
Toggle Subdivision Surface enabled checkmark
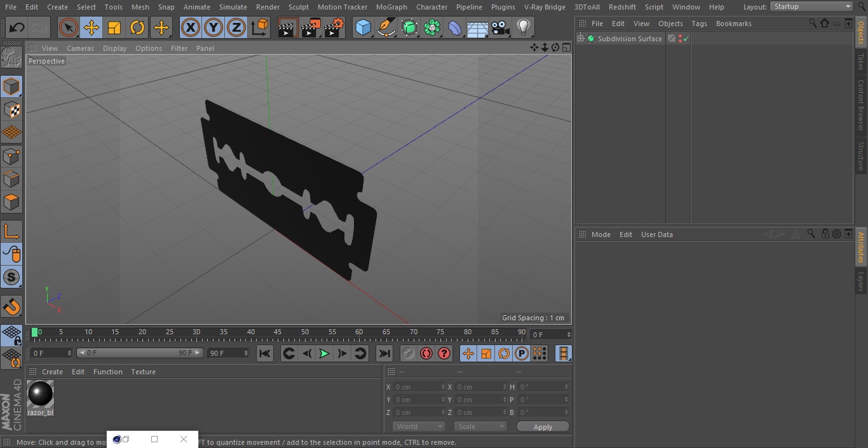click(x=686, y=39)
